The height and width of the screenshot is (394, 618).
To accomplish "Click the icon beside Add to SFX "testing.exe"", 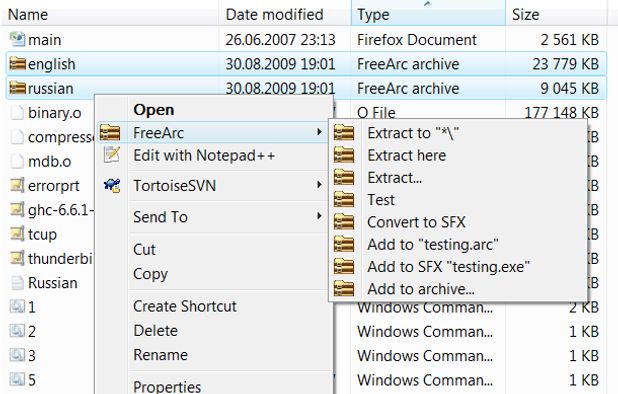I will [344, 267].
